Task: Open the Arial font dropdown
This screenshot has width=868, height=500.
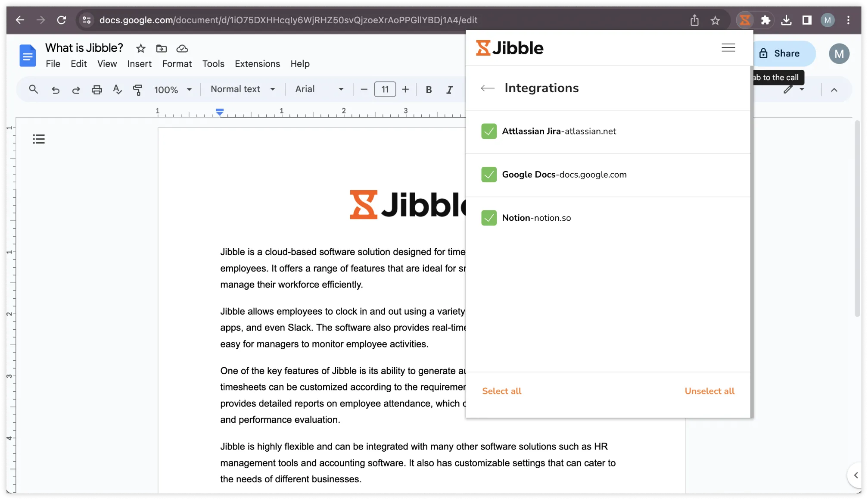Action: (x=320, y=89)
